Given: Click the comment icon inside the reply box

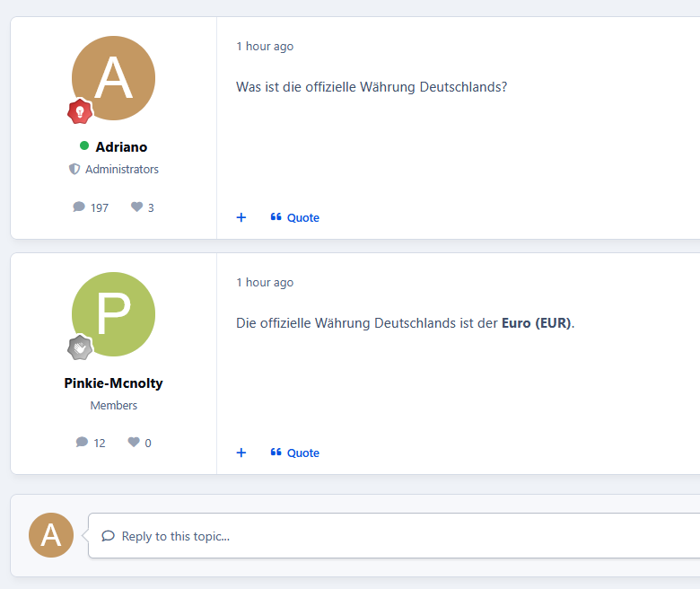Looking at the screenshot, I should click(x=108, y=536).
